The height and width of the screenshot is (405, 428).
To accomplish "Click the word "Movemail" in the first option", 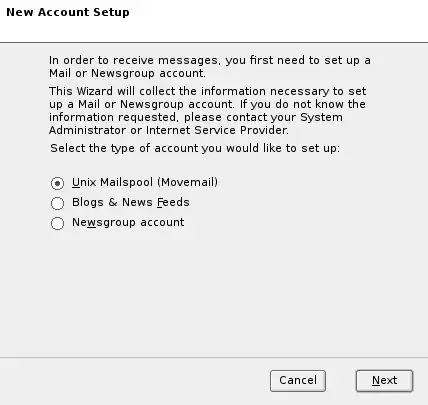I will click(x=188, y=182).
